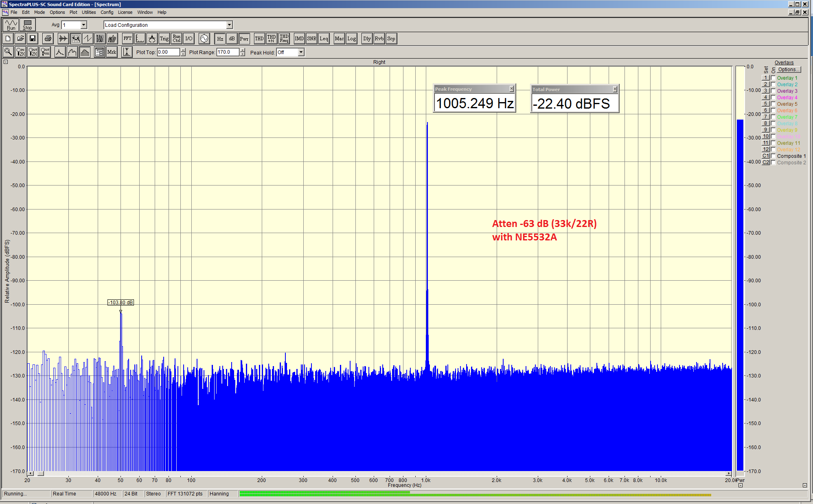Click the overlay Options... button
The image size is (813, 504).
pos(789,70)
